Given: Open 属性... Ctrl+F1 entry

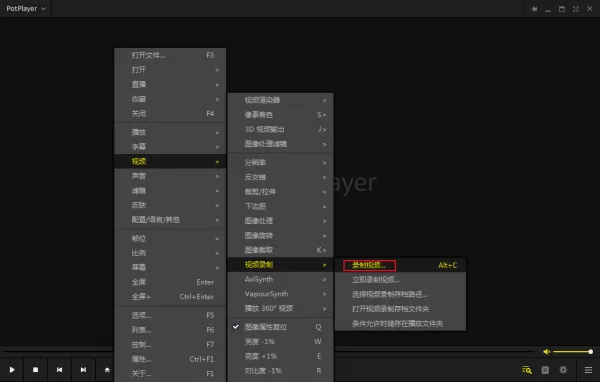Looking at the screenshot, I should pyautogui.click(x=170, y=359).
